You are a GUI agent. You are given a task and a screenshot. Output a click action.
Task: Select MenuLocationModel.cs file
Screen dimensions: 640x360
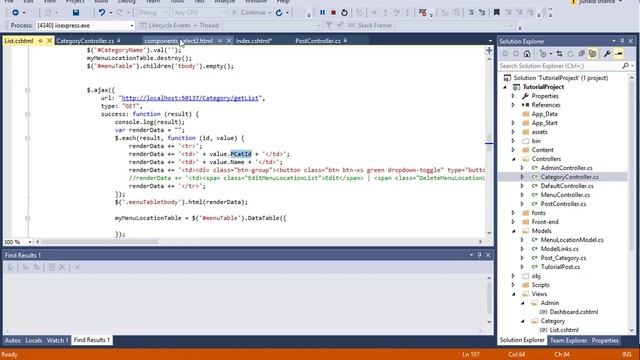pos(572,240)
